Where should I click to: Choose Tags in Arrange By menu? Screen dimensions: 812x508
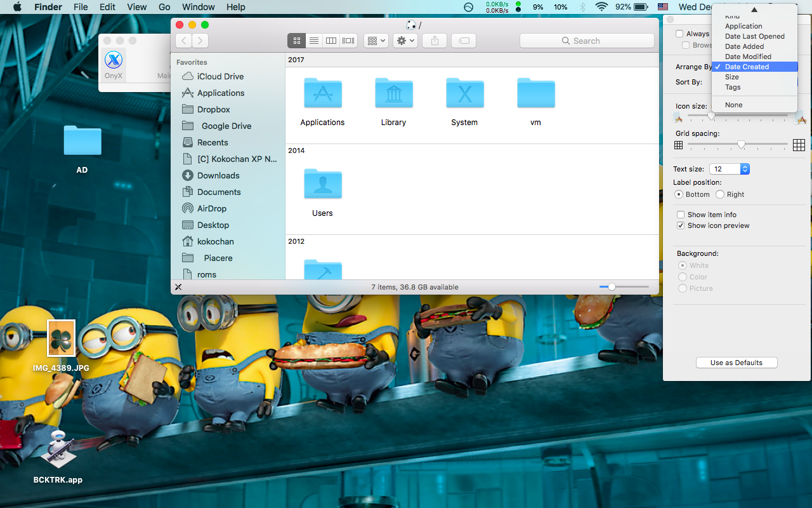[x=754, y=87]
